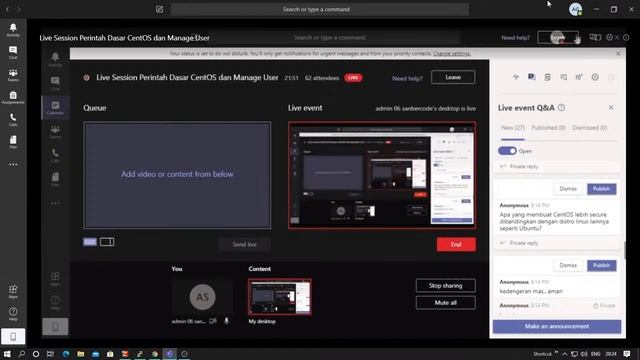Click the Live event preview thumbnail
This screenshot has width=640, height=360.
(x=382, y=175)
